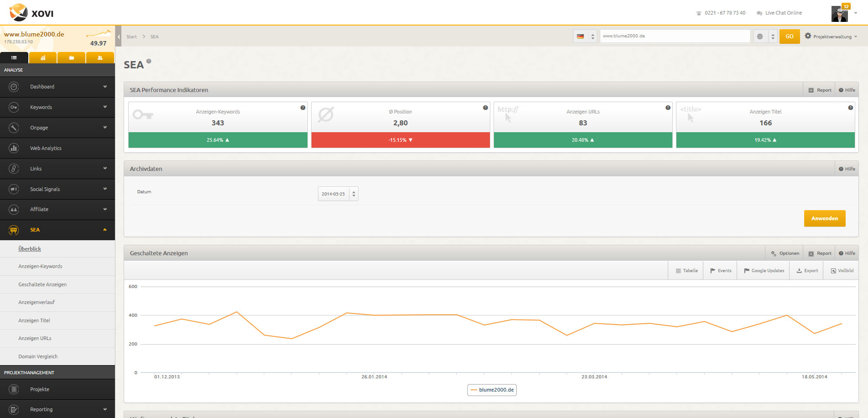Click the Web Analytics bar-chart icon
Image resolution: width=868 pixels, height=418 pixels.
14,148
